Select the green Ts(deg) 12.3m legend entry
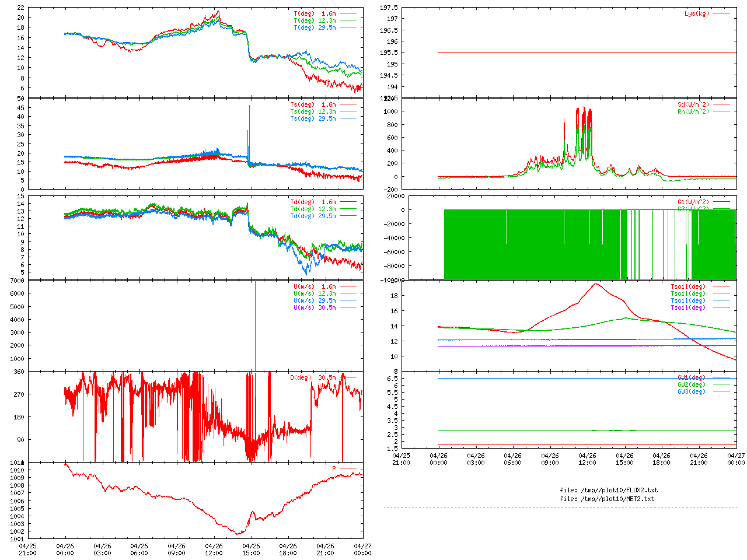747x560 pixels. (x=313, y=111)
